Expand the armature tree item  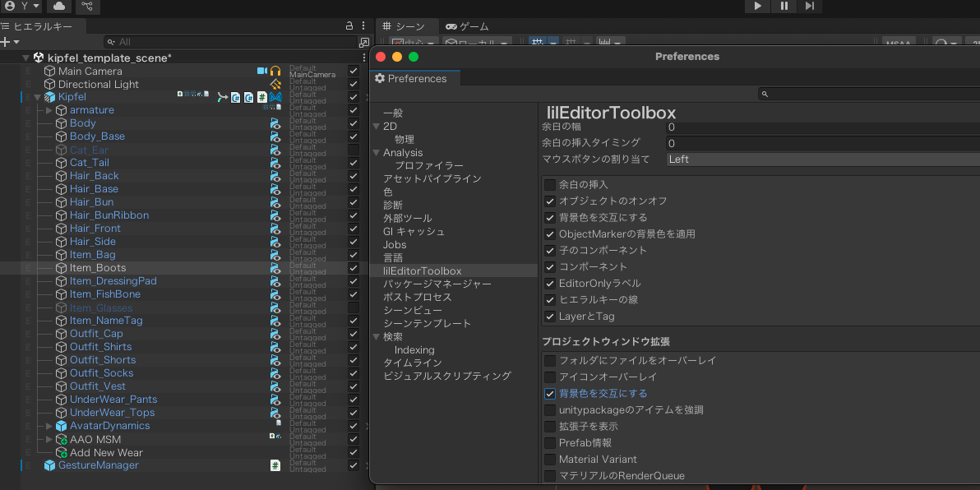click(x=49, y=109)
